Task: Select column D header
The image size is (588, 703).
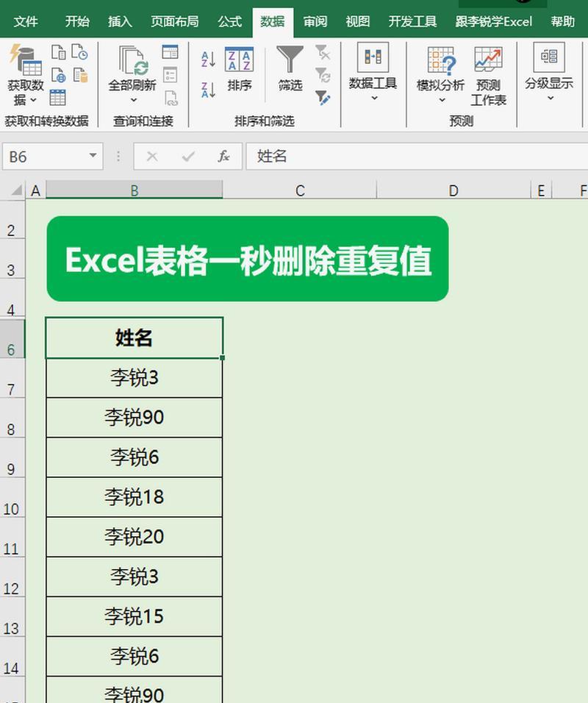Action: point(453,190)
